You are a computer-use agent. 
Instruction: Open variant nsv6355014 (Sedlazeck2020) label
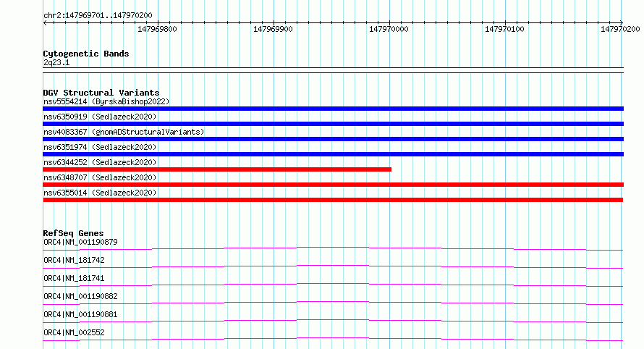100,193
